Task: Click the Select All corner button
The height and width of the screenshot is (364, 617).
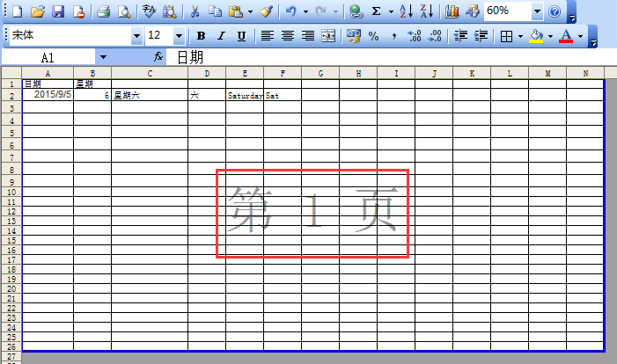Action: [11, 73]
